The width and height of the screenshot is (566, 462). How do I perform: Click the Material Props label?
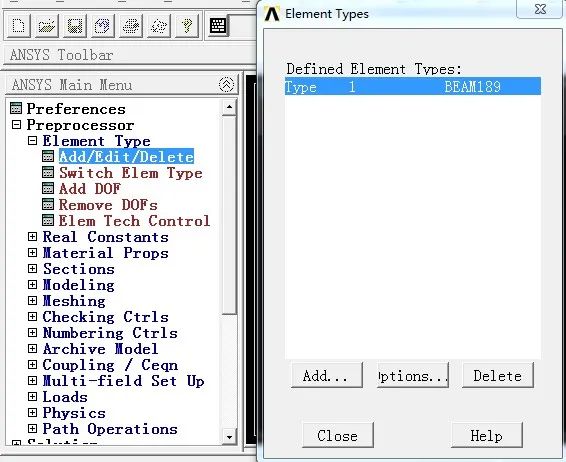[105, 253]
